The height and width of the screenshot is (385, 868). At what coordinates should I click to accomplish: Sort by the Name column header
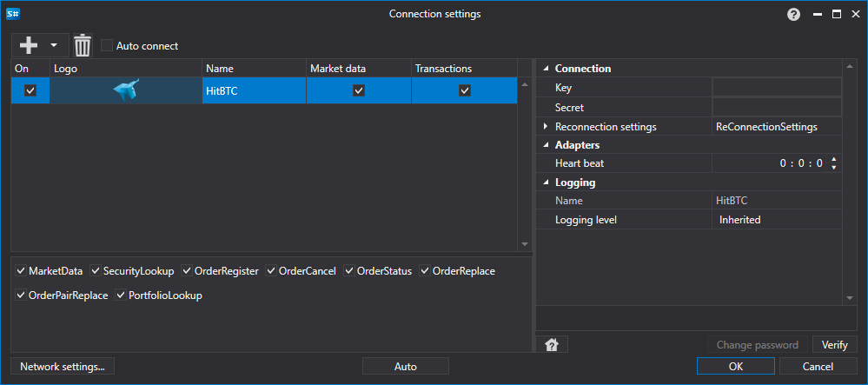click(254, 69)
